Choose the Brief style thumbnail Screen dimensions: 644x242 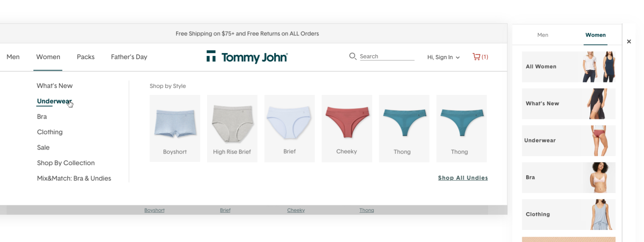pos(289,128)
